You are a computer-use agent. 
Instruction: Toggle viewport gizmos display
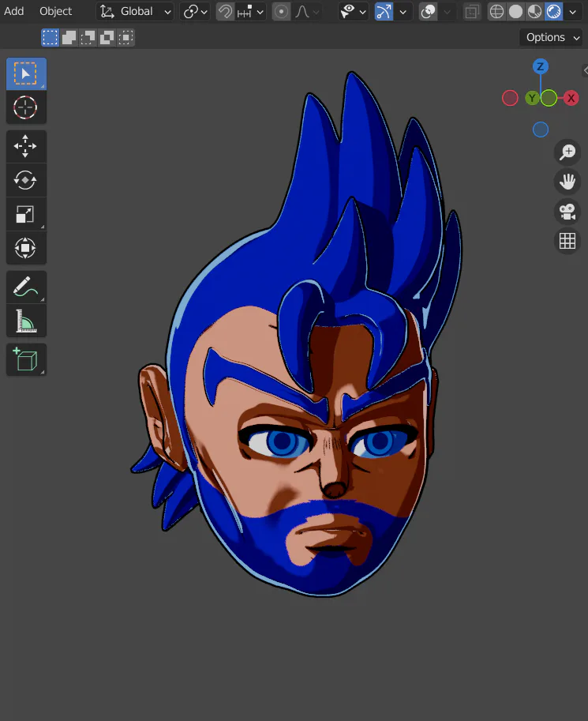pos(384,12)
